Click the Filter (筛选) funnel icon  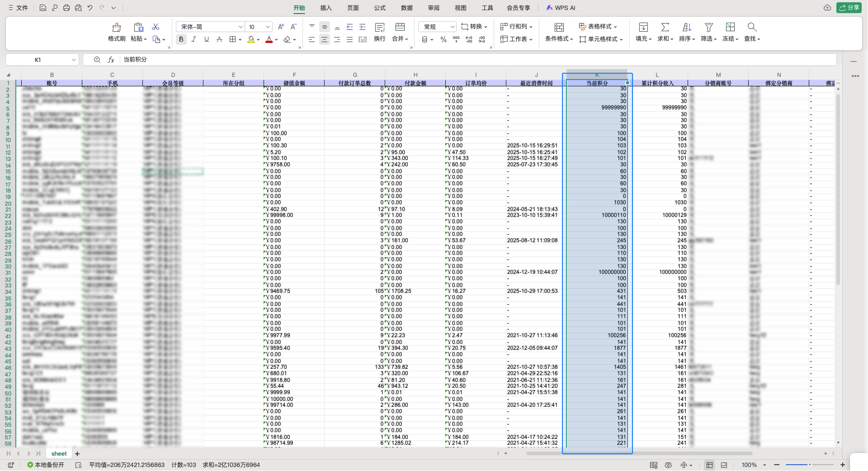point(708,27)
